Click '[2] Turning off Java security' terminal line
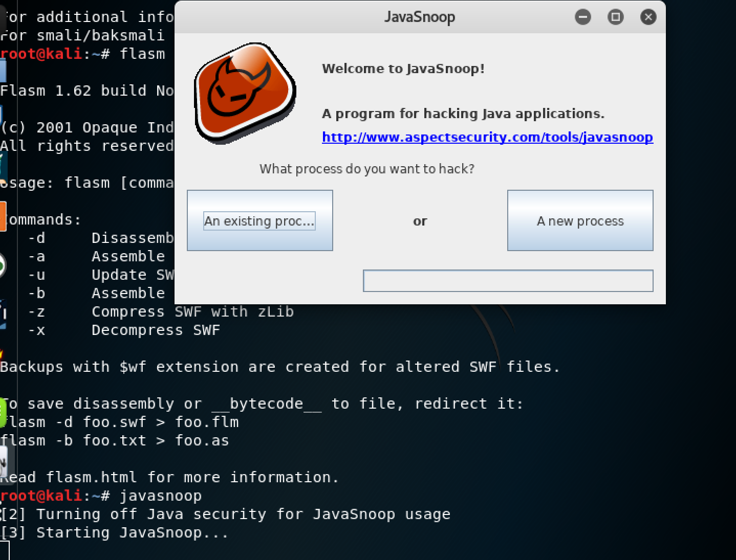The image size is (736, 560). coord(225,514)
